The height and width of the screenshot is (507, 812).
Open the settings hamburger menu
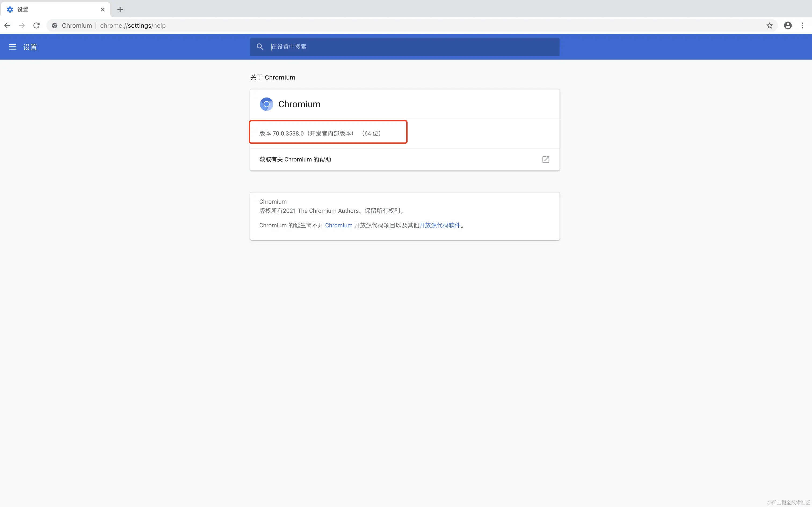click(13, 47)
